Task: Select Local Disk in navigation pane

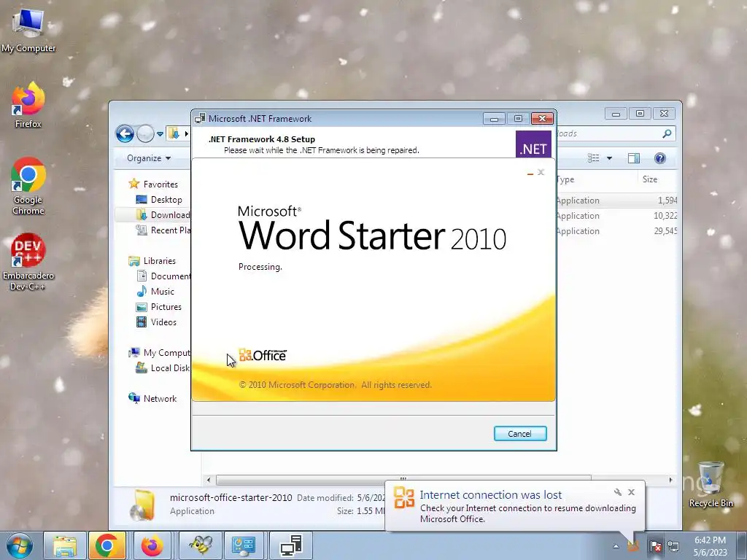Action: 163,368
